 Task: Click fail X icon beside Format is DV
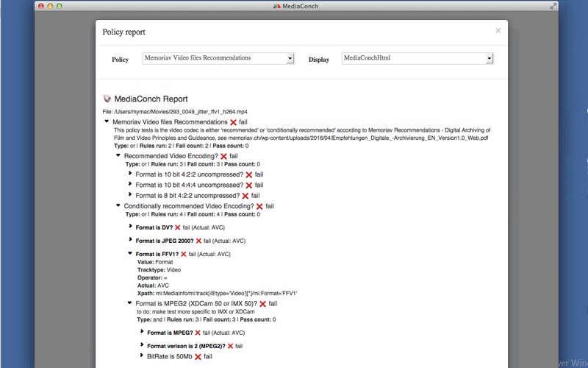178,227
